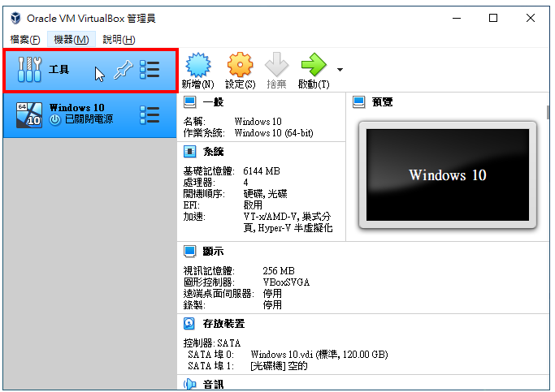The height and width of the screenshot is (392, 555).
Task: Select the 工具 tools icon
Action: coord(30,69)
